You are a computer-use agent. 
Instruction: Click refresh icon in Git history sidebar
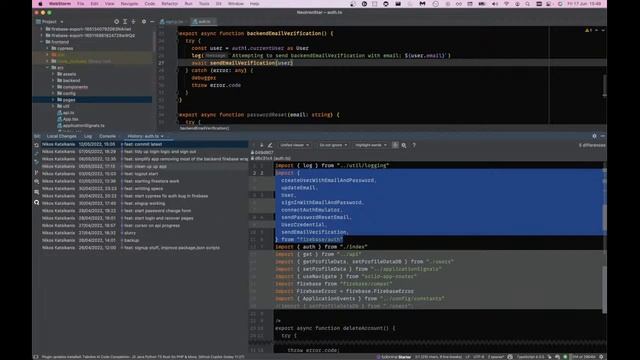click(36, 145)
